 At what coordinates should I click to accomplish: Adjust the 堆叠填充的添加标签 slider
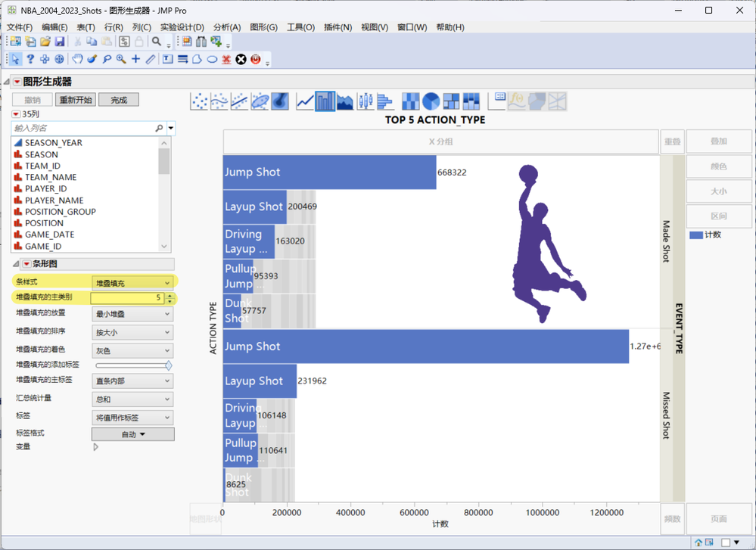pyautogui.click(x=168, y=365)
